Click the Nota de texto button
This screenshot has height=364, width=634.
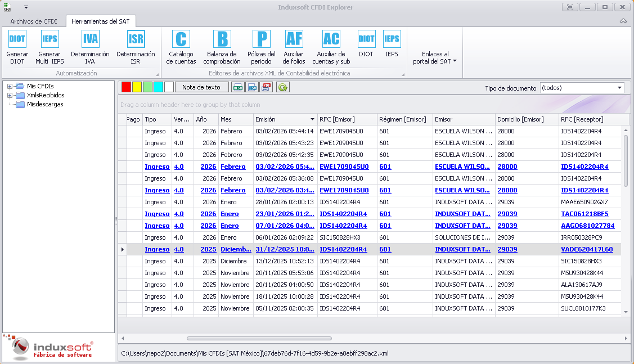click(x=201, y=87)
